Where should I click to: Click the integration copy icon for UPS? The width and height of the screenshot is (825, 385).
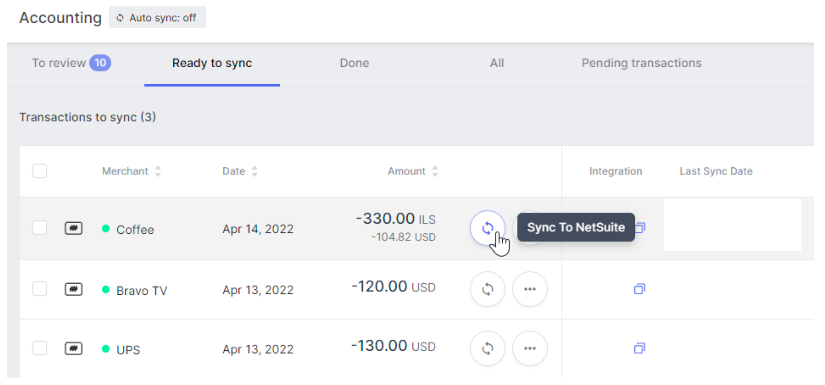(639, 348)
